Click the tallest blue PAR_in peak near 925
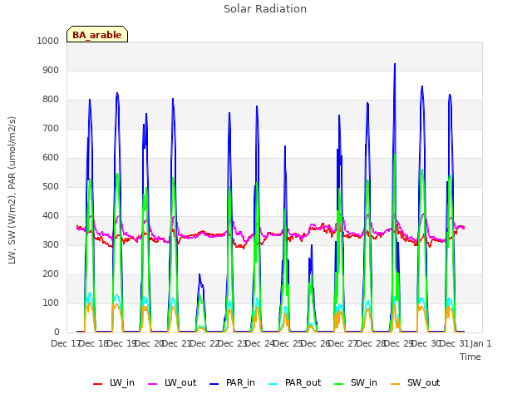The height and width of the screenshot is (399, 532). click(x=395, y=65)
